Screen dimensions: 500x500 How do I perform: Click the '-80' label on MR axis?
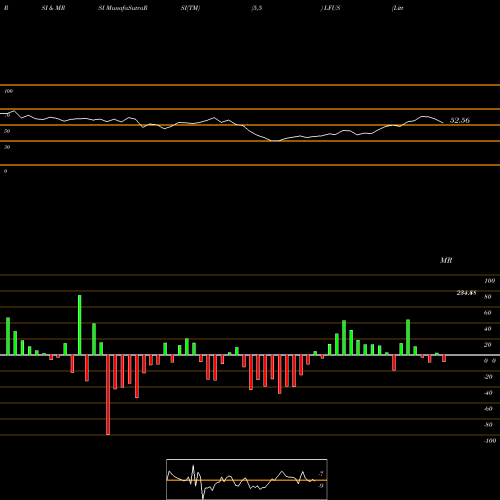[488, 425]
